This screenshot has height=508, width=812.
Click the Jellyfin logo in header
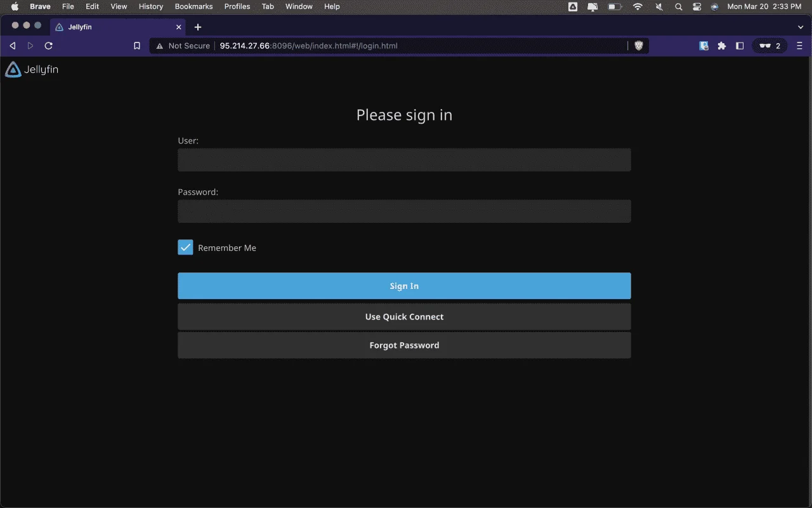click(x=32, y=70)
